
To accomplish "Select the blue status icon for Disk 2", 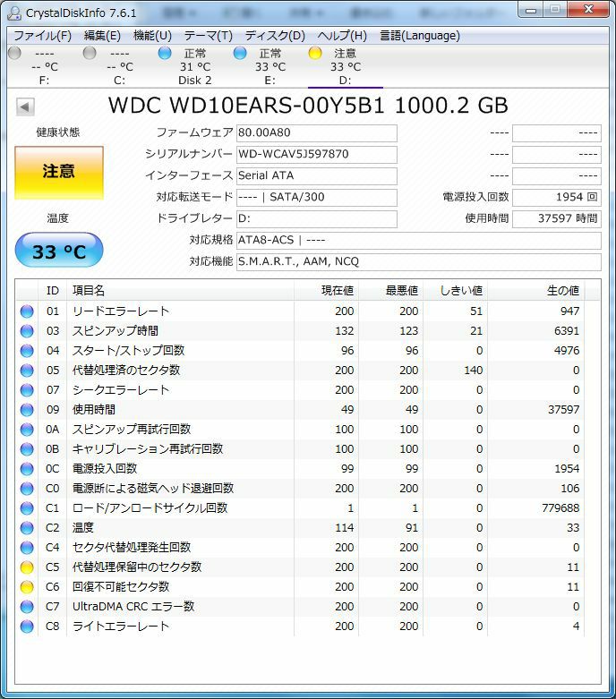I will [x=165, y=53].
